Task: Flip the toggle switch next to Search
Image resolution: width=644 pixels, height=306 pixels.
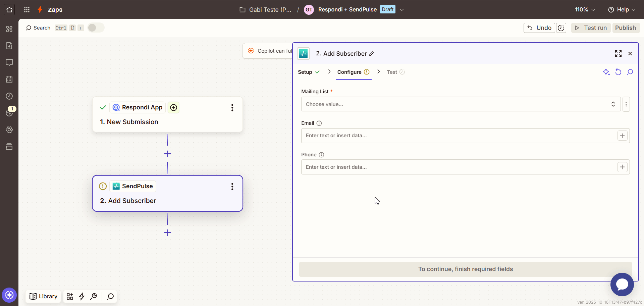Action: (x=96, y=28)
